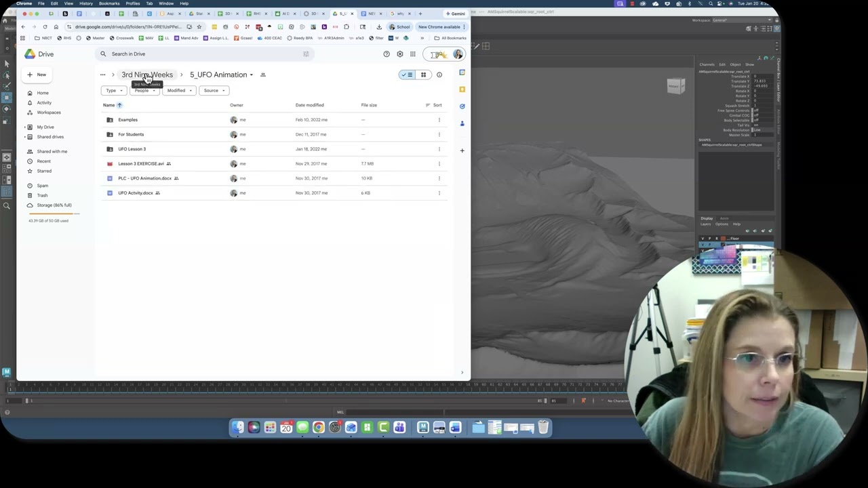Open more actions for UFO Activity.docx
This screenshot has height=488, width=868.
[x=439, y=193]
